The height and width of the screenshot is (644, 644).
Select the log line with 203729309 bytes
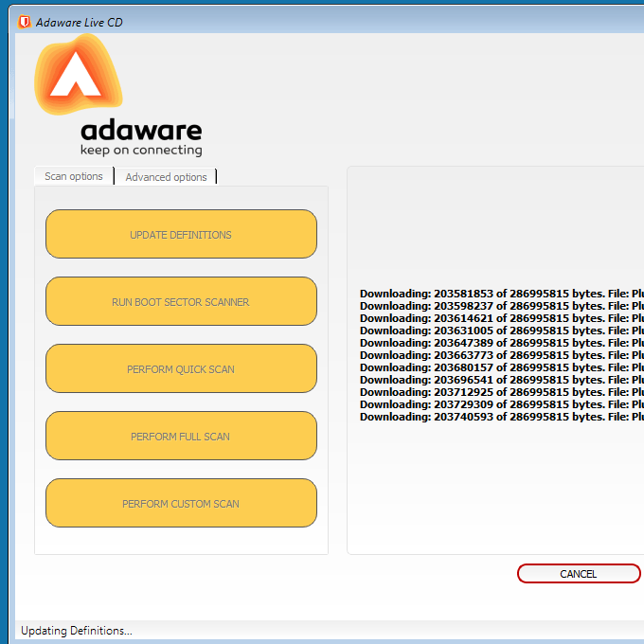pyautogui.click(x=502, y=404)
